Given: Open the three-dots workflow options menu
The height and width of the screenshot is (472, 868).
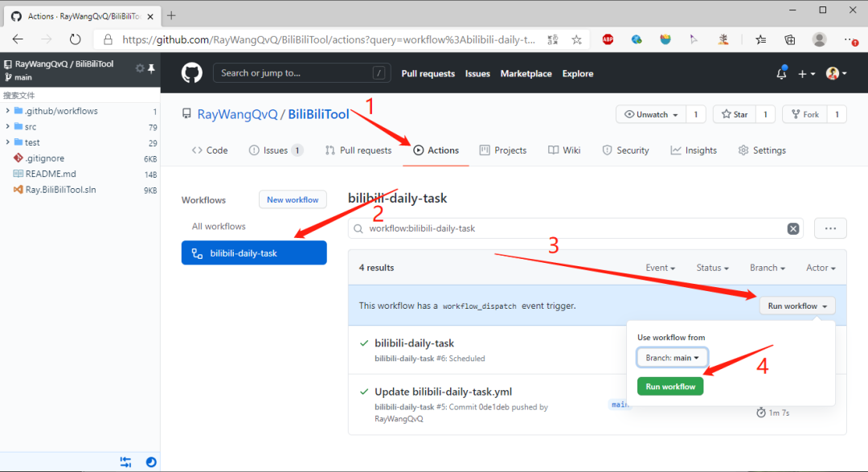Looking at the screenshot, I should [829, 228].
